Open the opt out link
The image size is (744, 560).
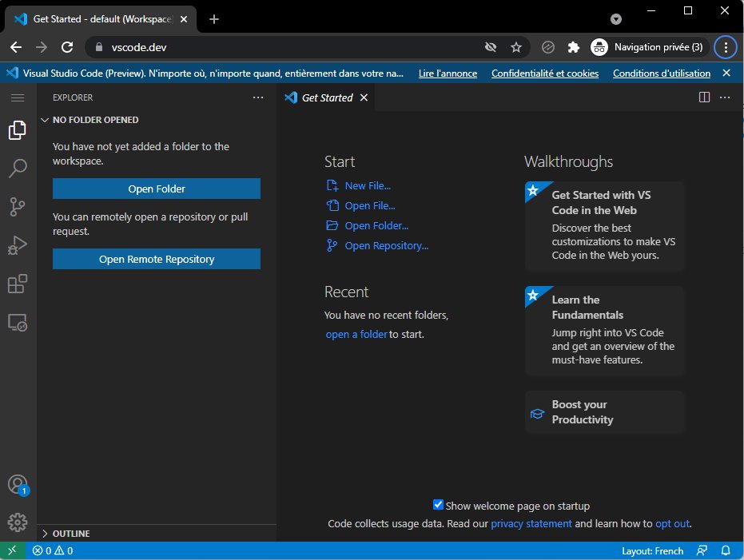[672, 523]
